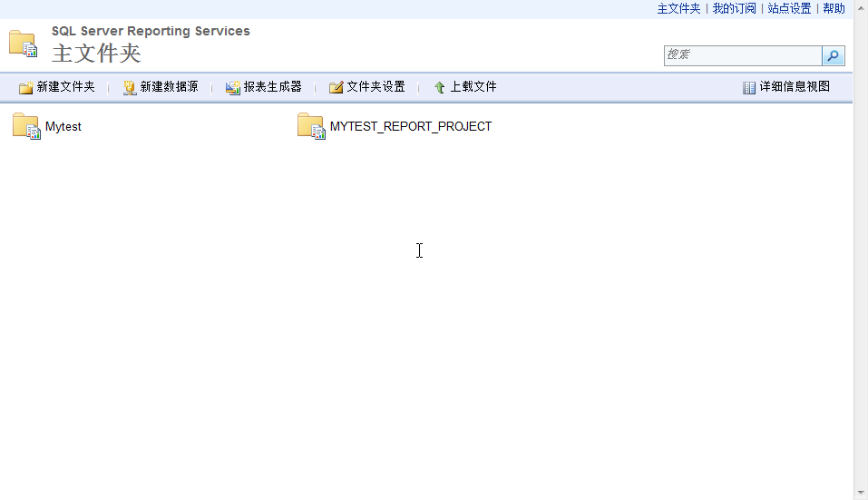
Task: Switch to 详细信息视图 text
Action: coord(795,87)
